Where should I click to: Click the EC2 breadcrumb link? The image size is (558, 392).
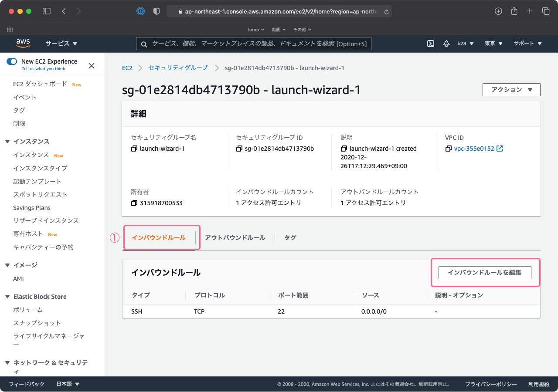tap(127, 68)
